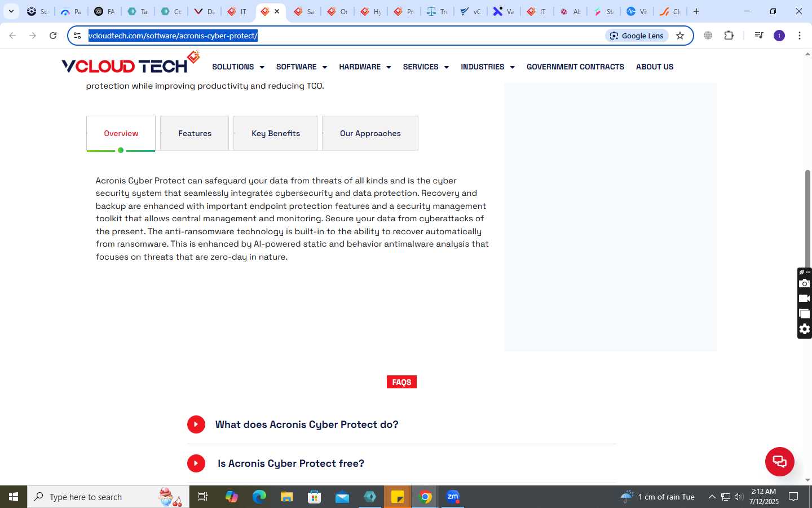Bookmark this page with star icon

[x=680, y=36]
